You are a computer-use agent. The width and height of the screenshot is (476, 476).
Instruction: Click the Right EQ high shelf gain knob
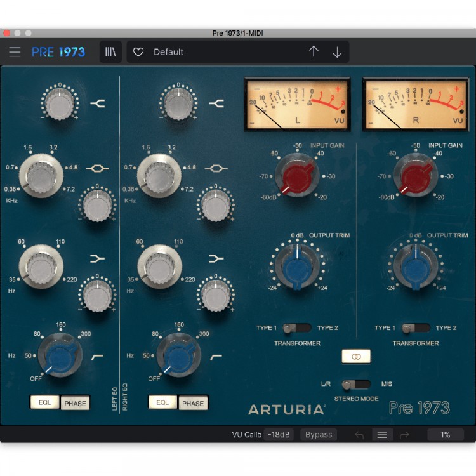178,103
